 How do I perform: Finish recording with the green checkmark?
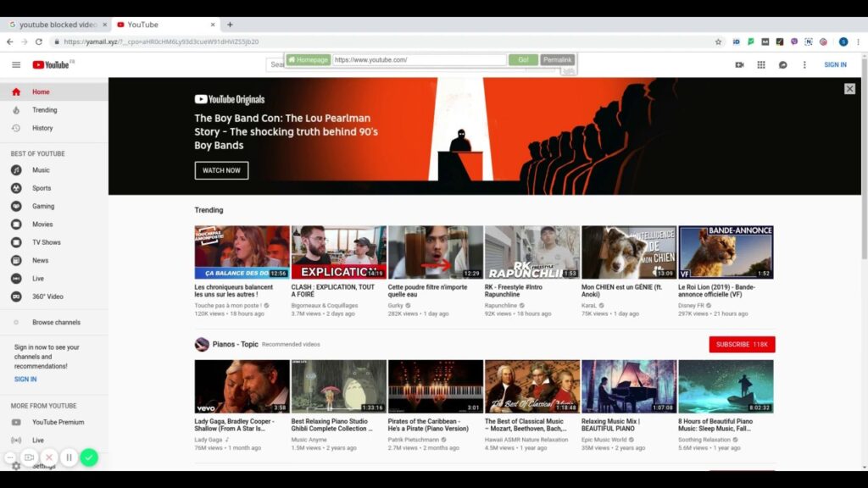89,457
